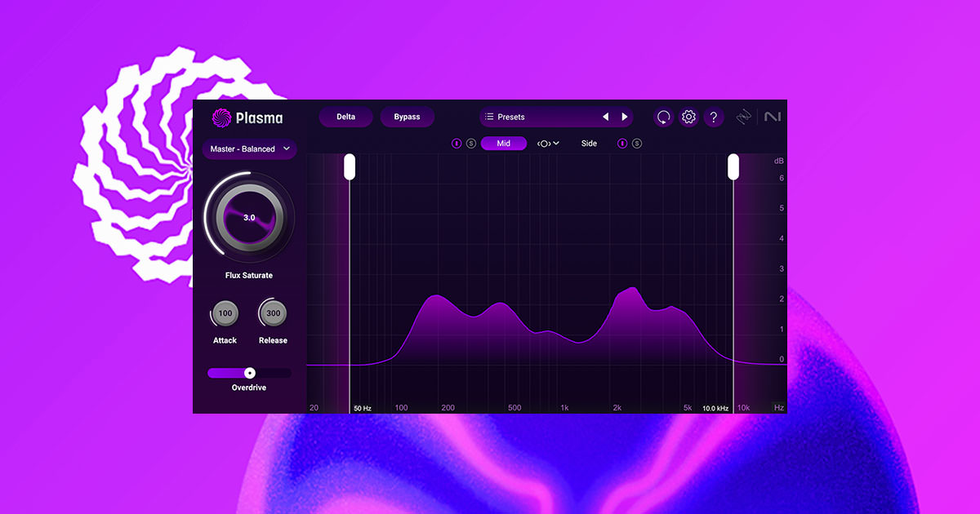Click the 10.0 kHz frequency value
Viewport: 980px width, 514px height.
[x=715, y=408]
